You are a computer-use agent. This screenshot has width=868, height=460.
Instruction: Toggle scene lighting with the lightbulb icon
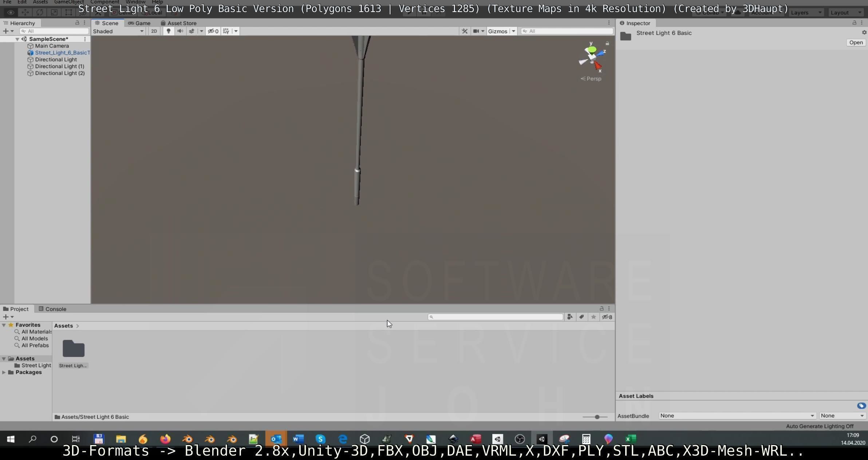[168, 31]
